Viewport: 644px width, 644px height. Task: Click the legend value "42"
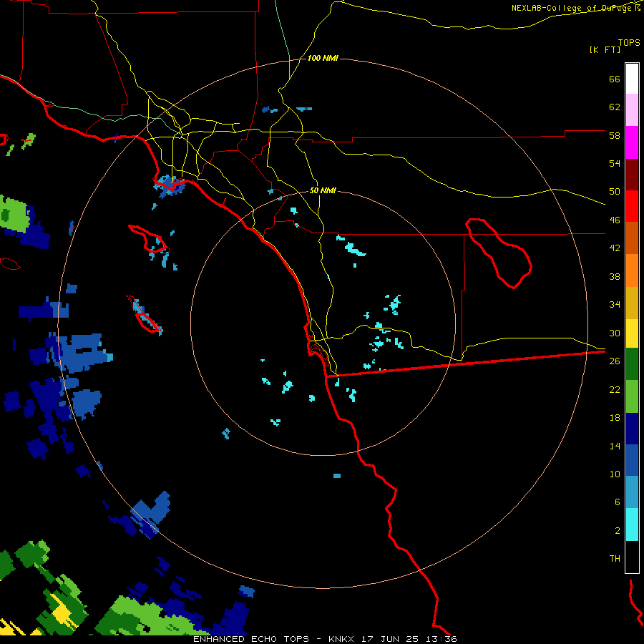tap(615, 248)
